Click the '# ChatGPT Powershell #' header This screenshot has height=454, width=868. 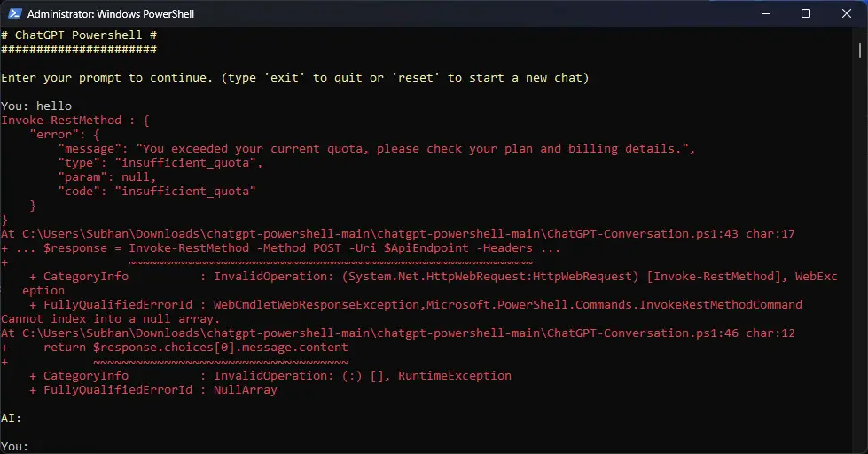coord(79,35)
